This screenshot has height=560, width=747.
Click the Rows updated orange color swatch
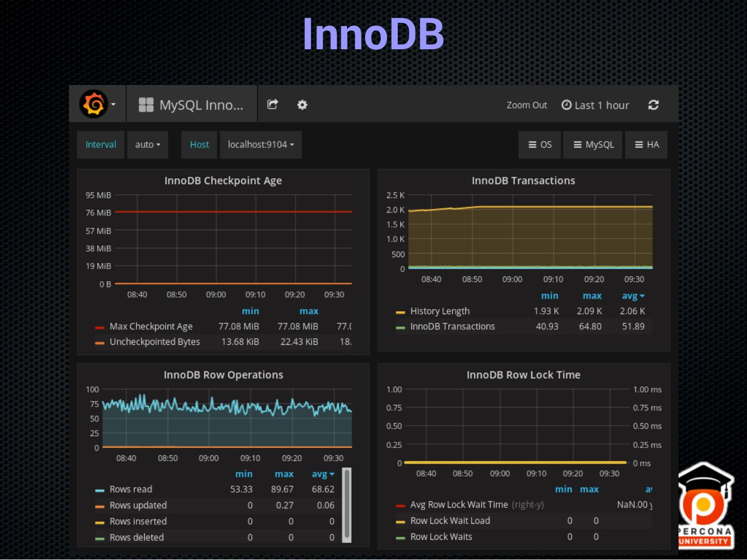(x=100, y=506)
